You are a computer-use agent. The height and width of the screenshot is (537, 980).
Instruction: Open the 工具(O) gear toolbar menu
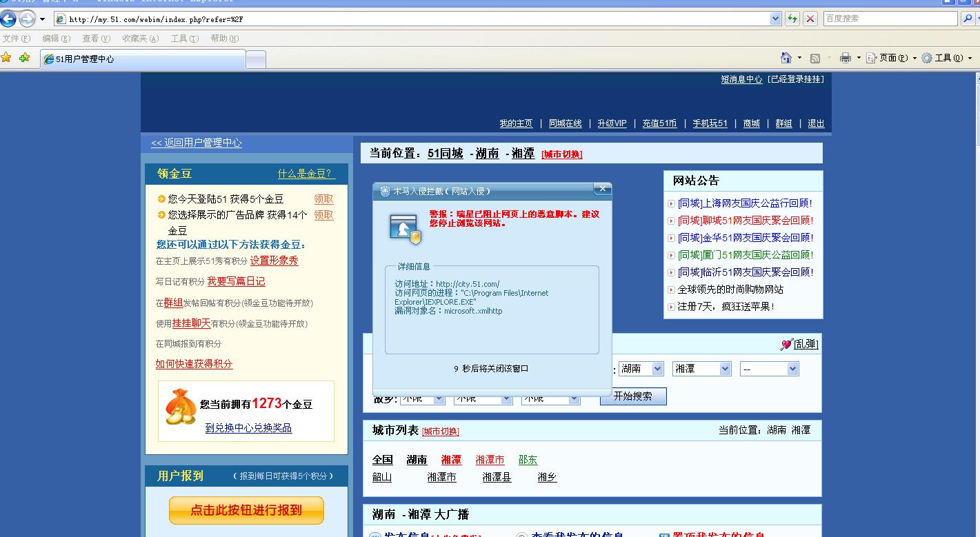[946, 58]
